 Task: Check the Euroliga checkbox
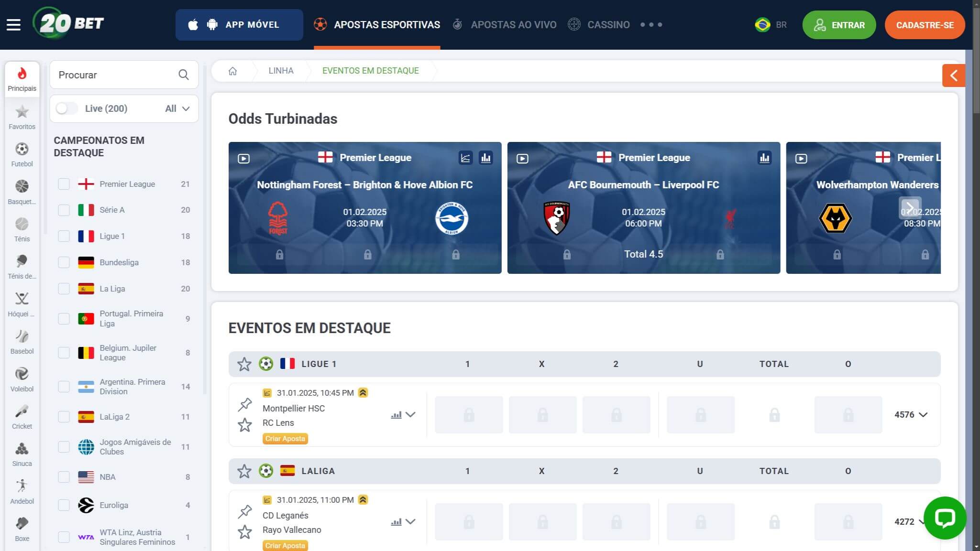tap(64, 505)
